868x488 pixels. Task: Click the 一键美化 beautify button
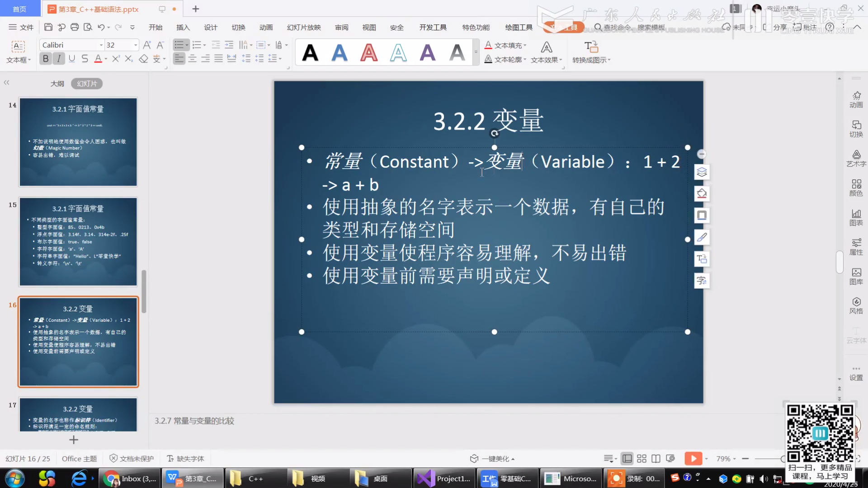[493, 459]
